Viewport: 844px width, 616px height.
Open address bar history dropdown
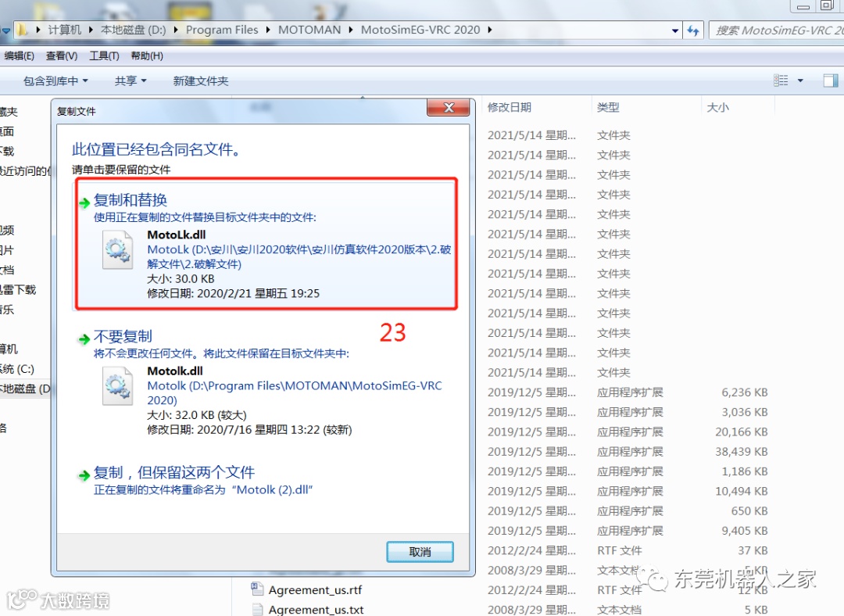[675, 30]
